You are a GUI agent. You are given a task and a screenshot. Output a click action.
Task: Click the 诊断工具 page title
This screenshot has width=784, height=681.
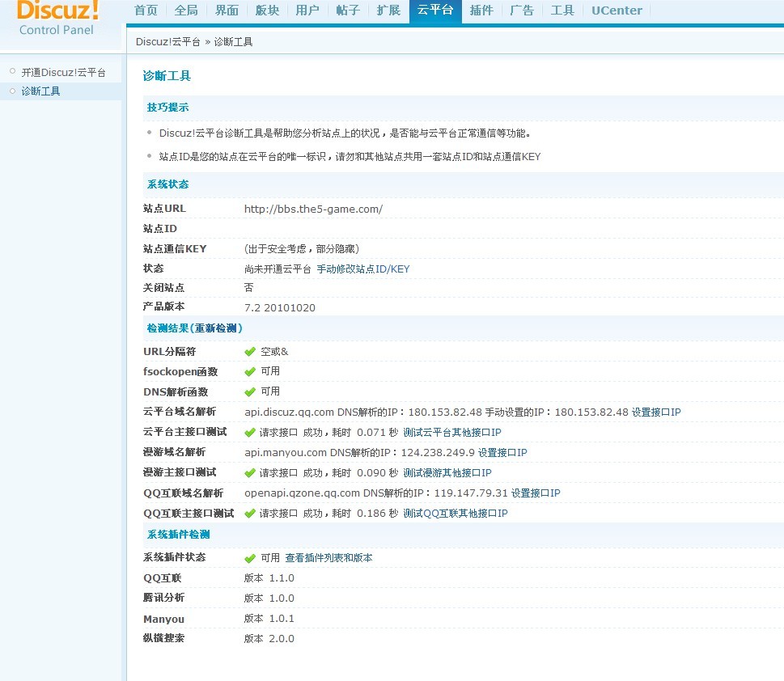[167, 76]
